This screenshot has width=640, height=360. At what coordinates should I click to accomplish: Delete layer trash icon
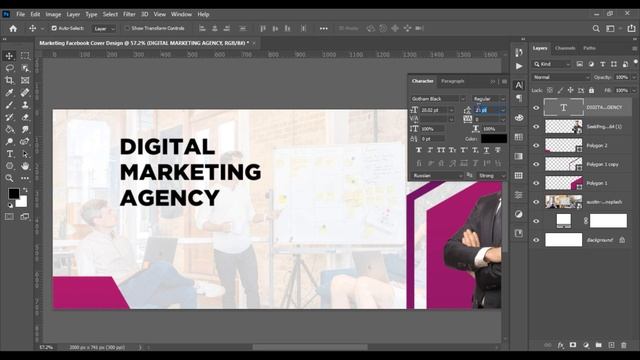[624, 345]
